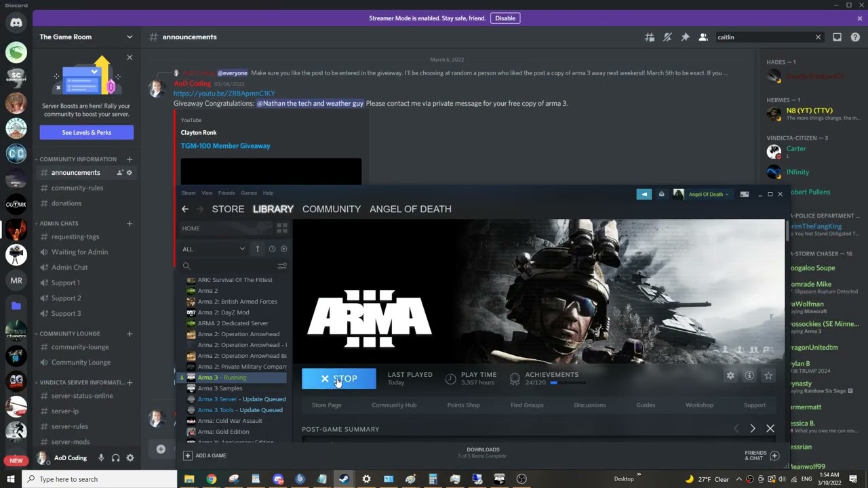Go forward in Steam navigation

(200, 209)
